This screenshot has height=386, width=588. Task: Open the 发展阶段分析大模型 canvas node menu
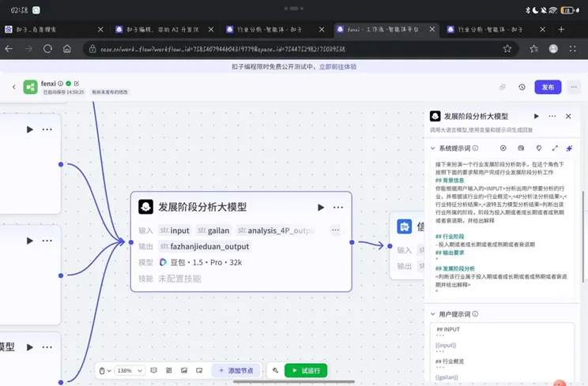click(x=338, y=208)
